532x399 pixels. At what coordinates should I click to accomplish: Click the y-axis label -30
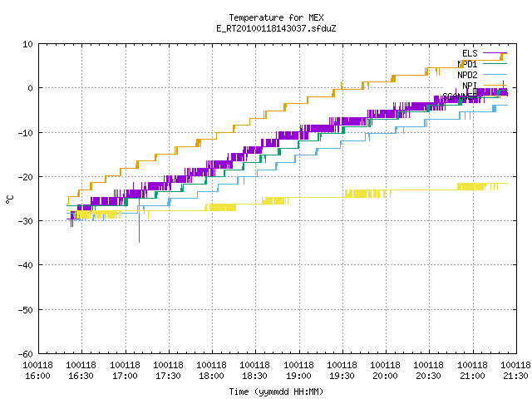26,221
